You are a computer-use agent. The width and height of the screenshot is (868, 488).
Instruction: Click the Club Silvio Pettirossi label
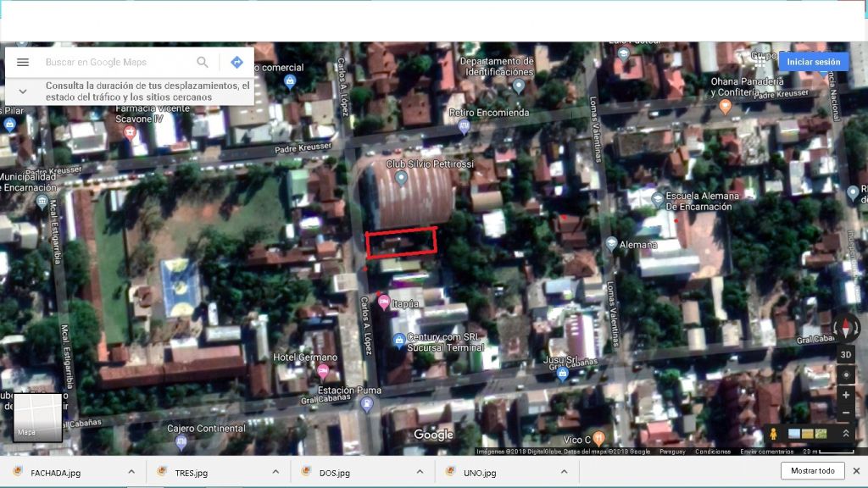pos(430,164)
